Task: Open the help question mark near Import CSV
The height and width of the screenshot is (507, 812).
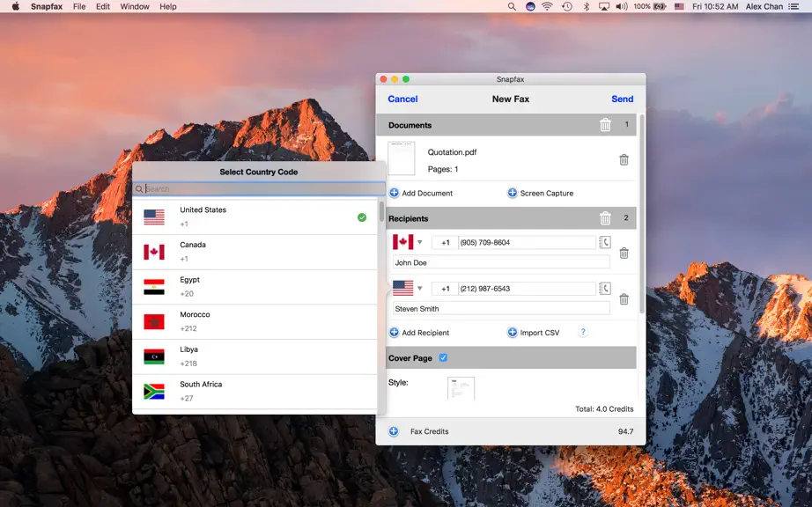Action: point(583,332)
